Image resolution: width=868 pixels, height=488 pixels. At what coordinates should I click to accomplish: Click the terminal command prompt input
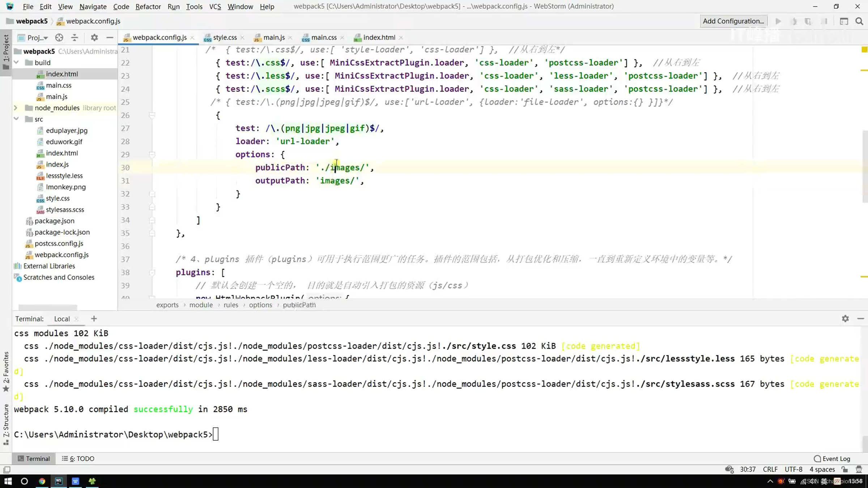(x=216, y=435)
